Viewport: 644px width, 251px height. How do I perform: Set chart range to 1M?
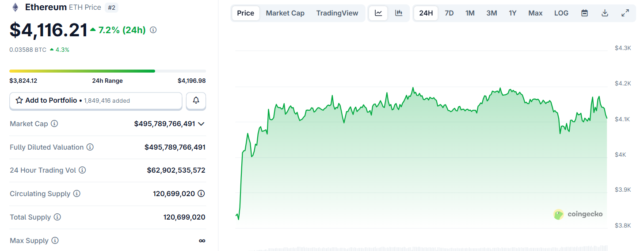point(470,13)
